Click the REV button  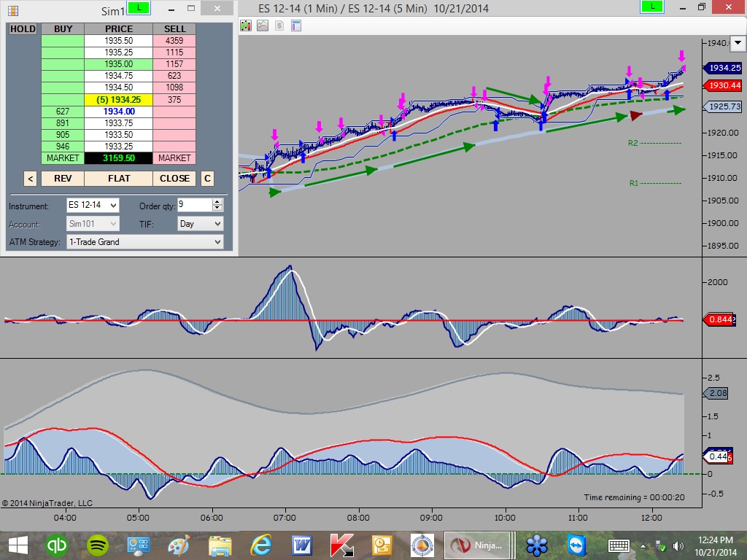63,179
